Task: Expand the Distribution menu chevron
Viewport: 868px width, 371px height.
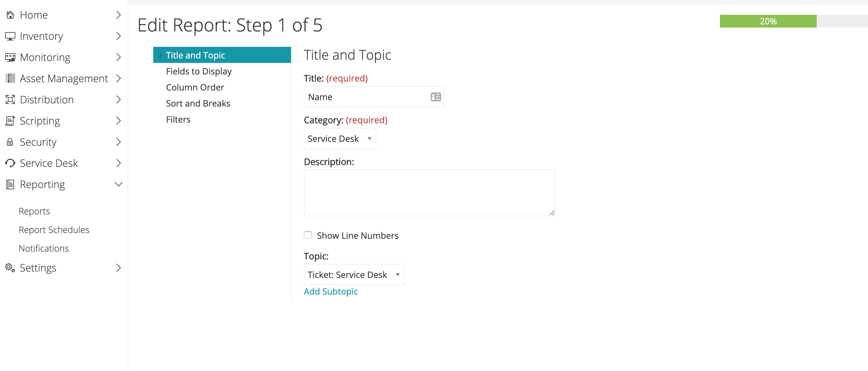Action: (118, 99)
